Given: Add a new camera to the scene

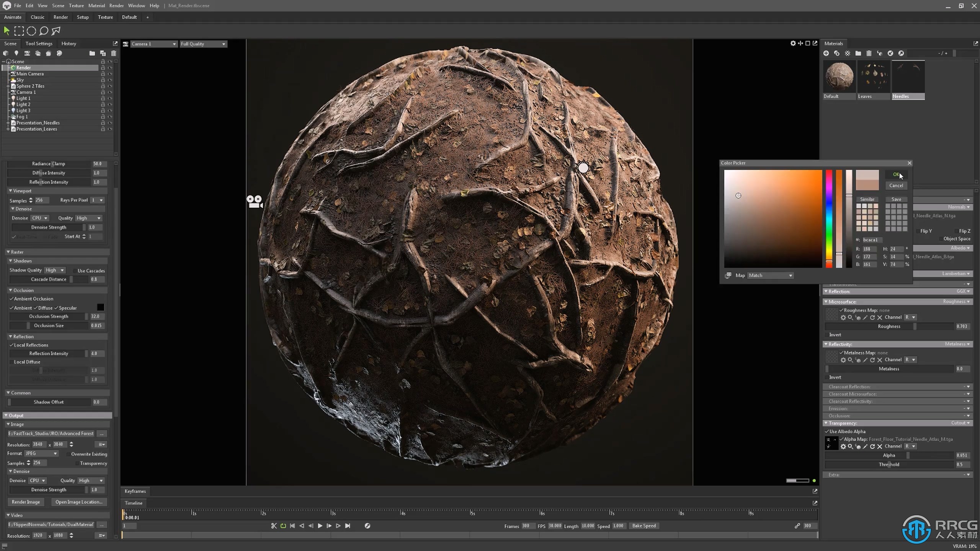Looking at the screenshot, I should point(27,53).
